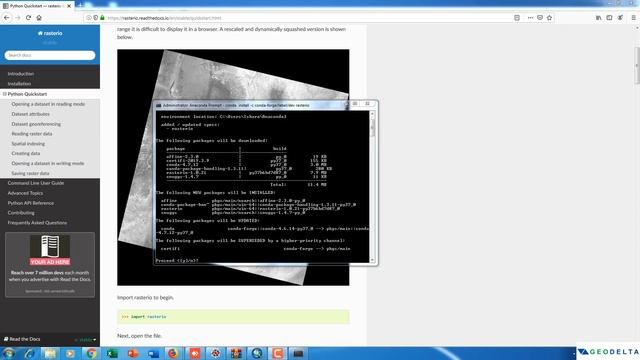The image size is (640, 360).
Task: Open the browser Home icon
Action: coord(39,18)
